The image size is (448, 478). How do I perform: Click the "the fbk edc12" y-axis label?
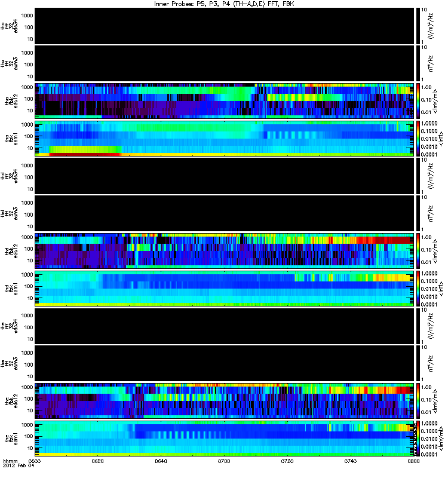tap(11, 400)
